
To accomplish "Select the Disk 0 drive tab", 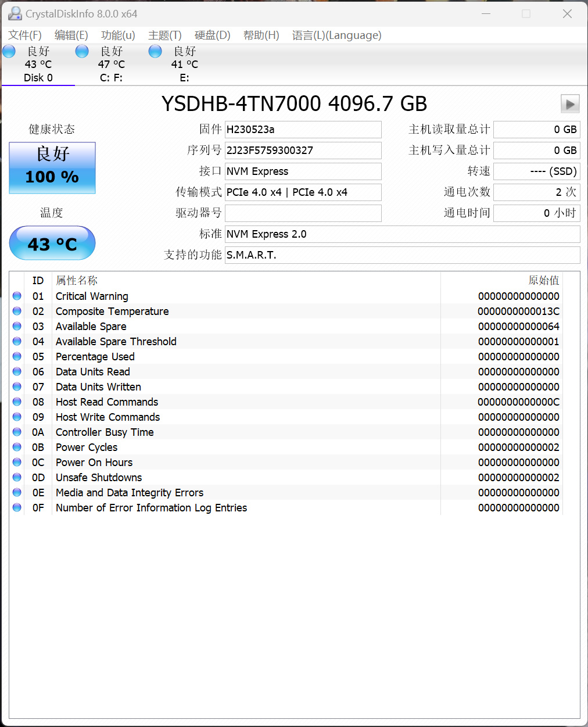I will tap(38, 65).
